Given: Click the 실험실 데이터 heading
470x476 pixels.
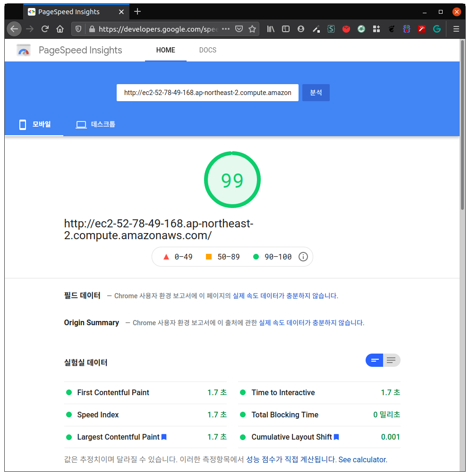Looking at the screenshot, I should (x=85, y=363).
